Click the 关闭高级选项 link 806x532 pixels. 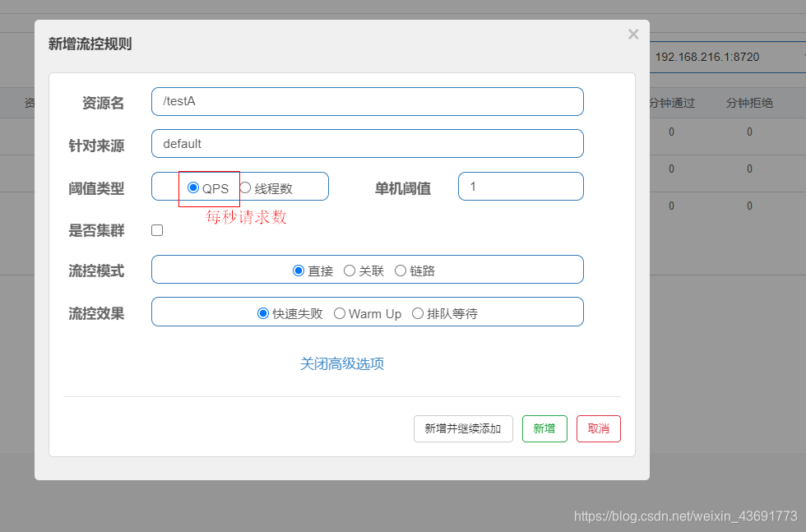341,363
